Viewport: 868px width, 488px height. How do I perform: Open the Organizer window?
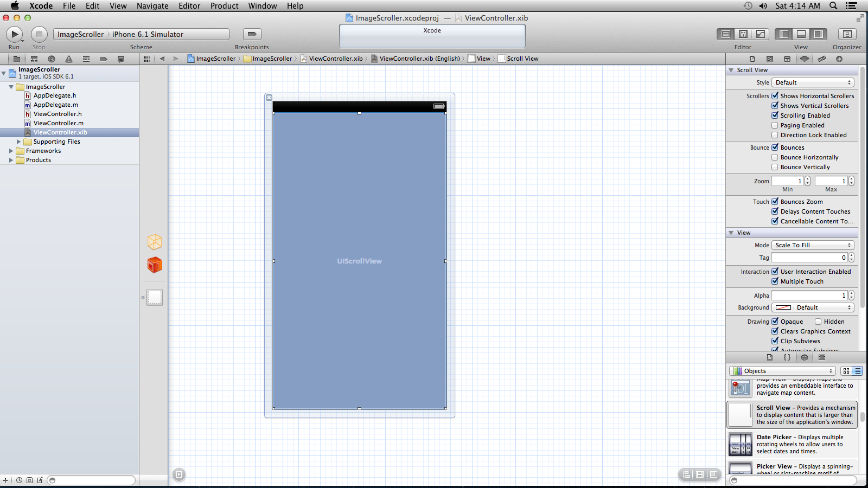click(x=847, y=34)
